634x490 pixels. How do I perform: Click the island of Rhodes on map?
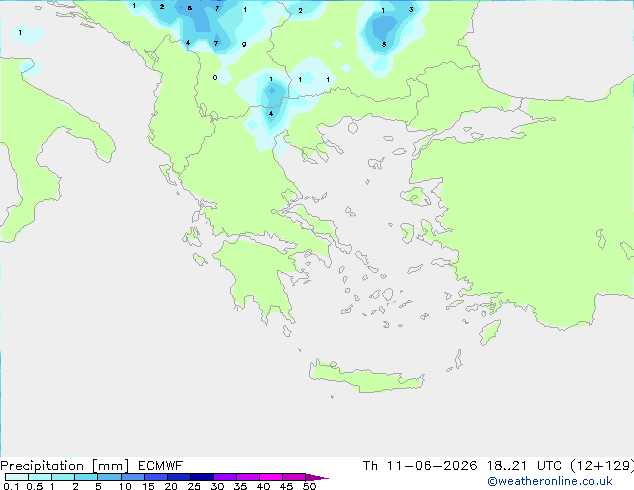click(x=490, y=332)
